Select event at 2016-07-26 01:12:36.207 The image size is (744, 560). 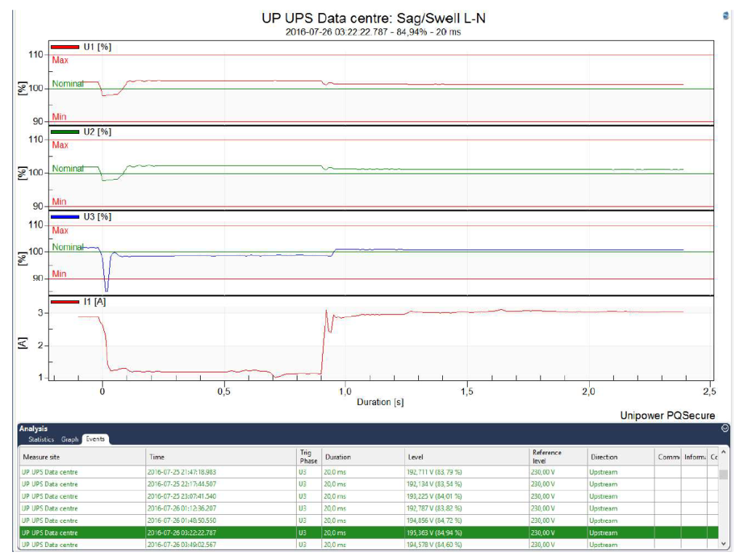coord(368,508)
